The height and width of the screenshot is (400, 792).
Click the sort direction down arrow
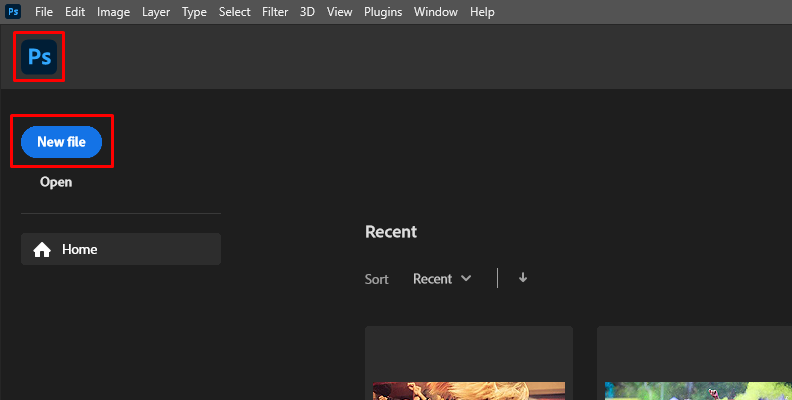(523, 277)
